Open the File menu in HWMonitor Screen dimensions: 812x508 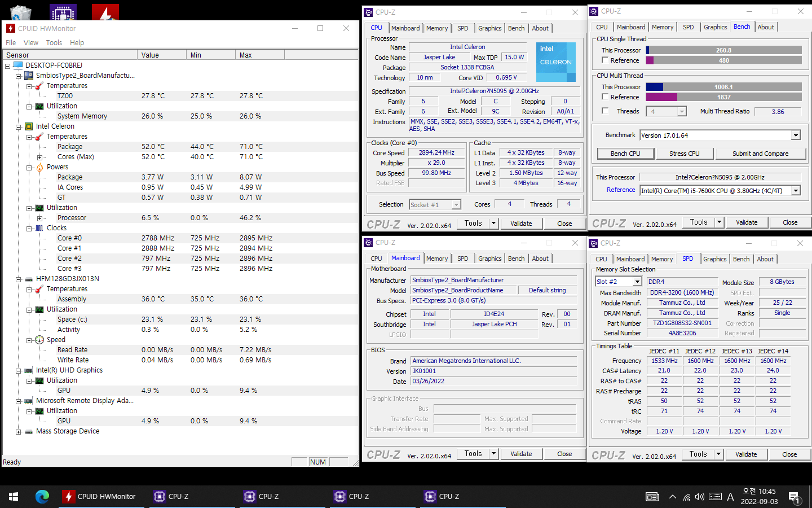(x=11, y=43)
